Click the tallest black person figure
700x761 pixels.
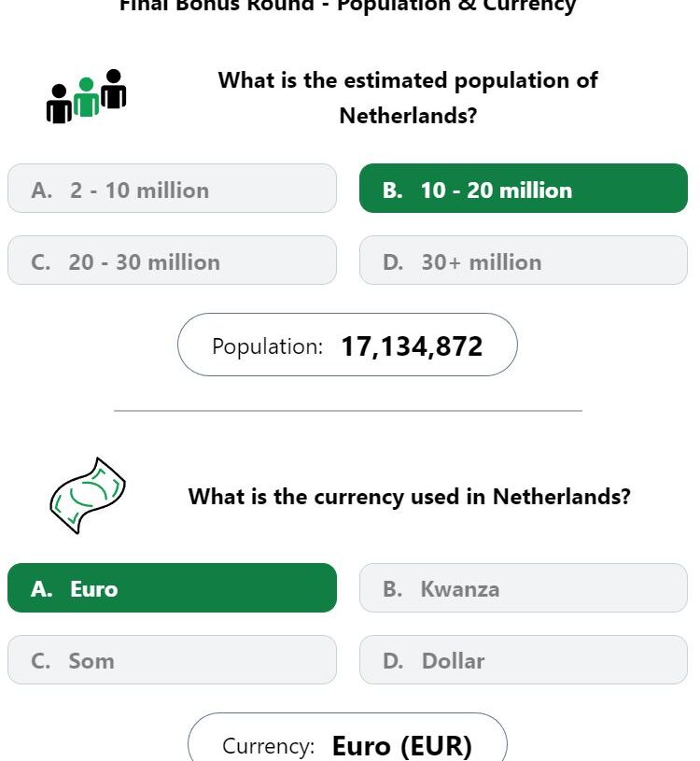point(114,89)
